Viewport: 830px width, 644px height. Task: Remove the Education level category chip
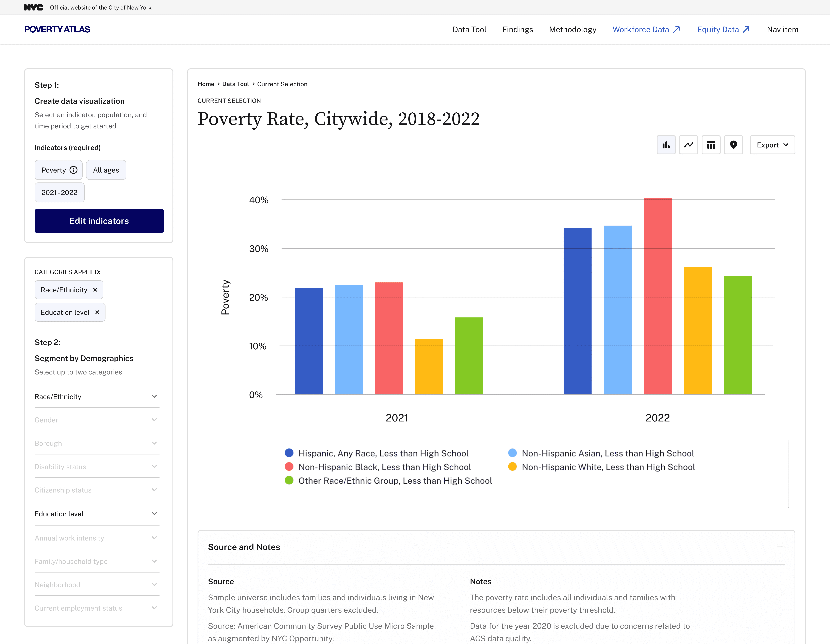97,312
